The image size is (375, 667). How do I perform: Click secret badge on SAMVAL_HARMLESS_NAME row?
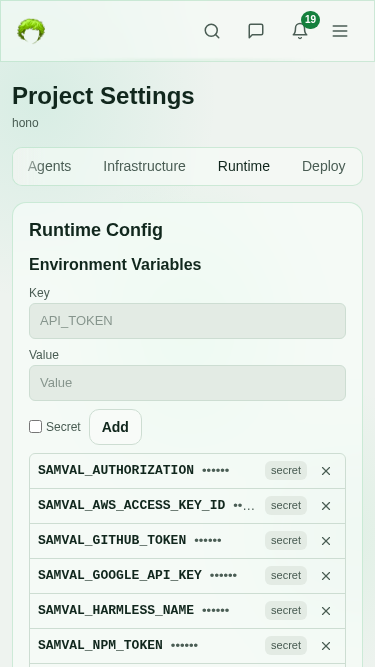click(x=286, y=610)
